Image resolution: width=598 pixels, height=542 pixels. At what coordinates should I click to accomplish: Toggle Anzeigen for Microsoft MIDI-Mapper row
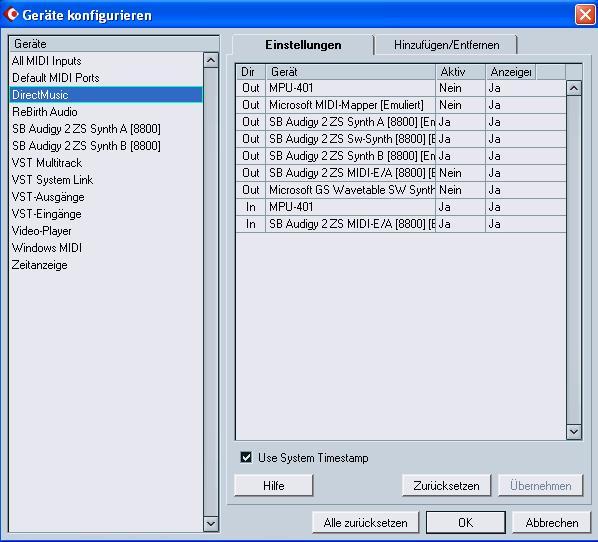(x=526, y=105)
